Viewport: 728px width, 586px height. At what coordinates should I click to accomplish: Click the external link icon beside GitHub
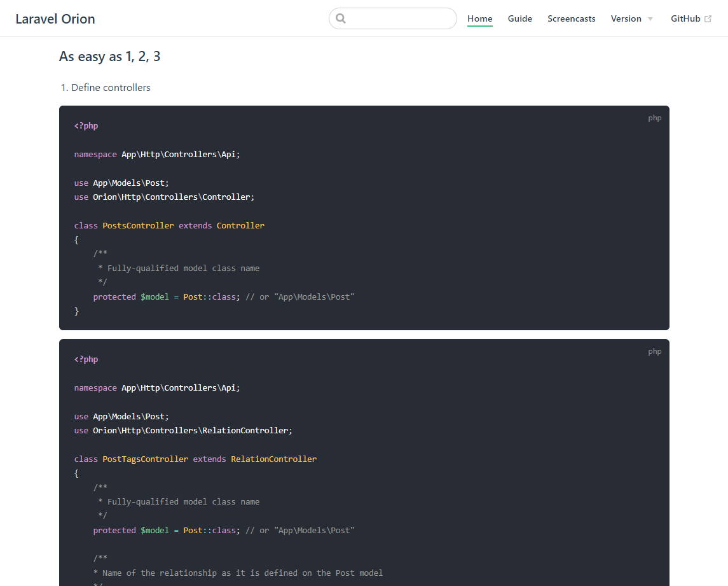[x=708, y=19]
